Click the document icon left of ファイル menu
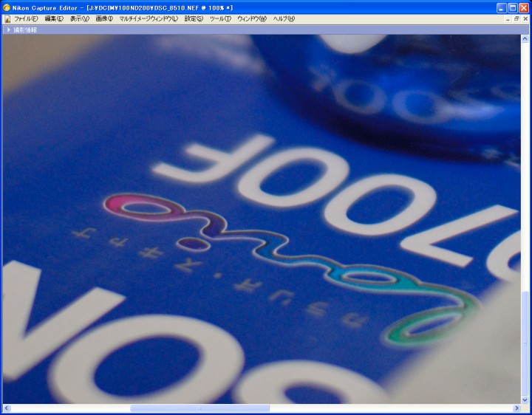Image resolution: width=532 pixels, height=415 pixels. pos(7,19)
